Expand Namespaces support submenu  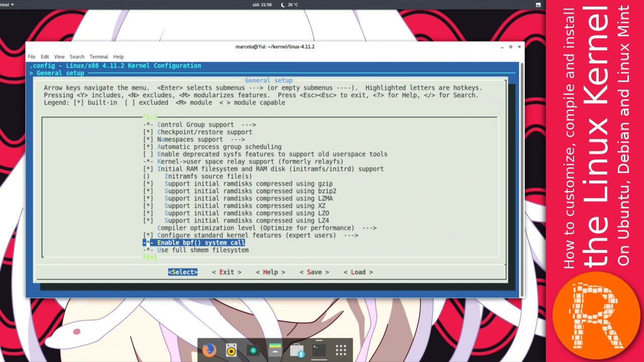coord(194,139)
